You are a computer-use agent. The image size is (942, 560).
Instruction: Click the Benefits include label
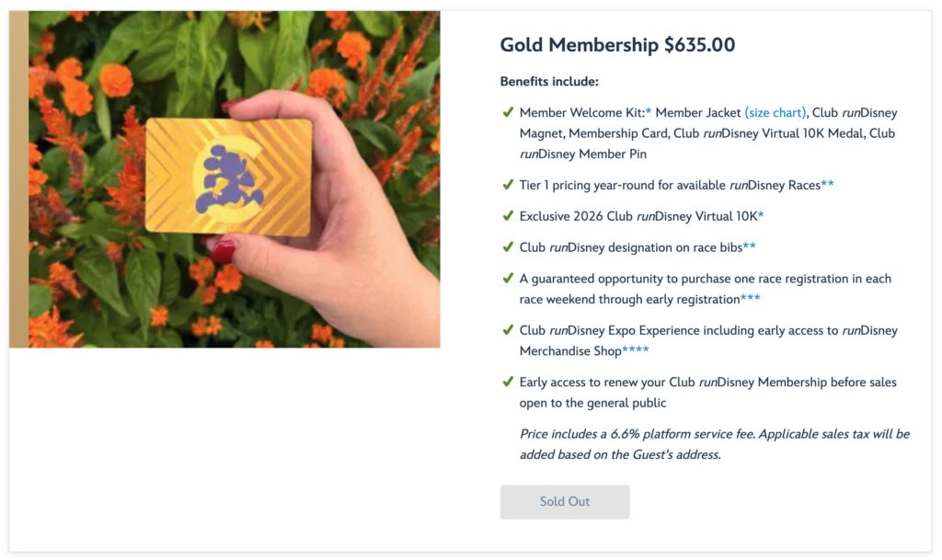point(549,82)
